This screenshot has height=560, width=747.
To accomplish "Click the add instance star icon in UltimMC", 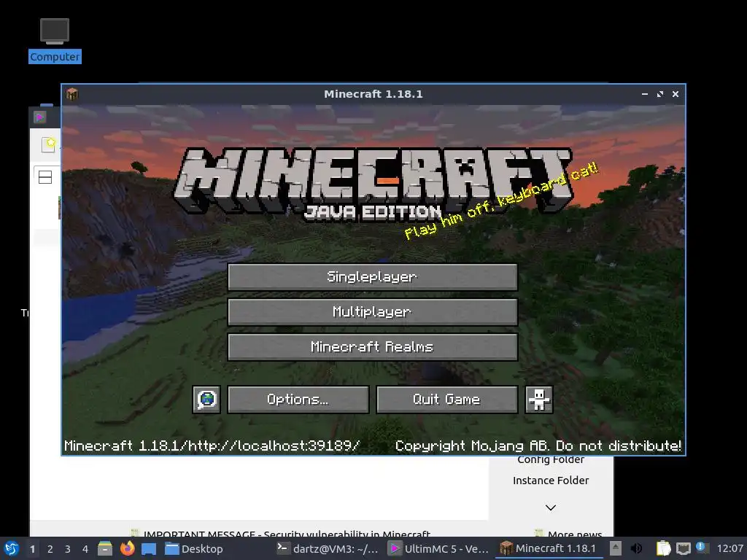I will pyautogui.click(x=48, y=144).
